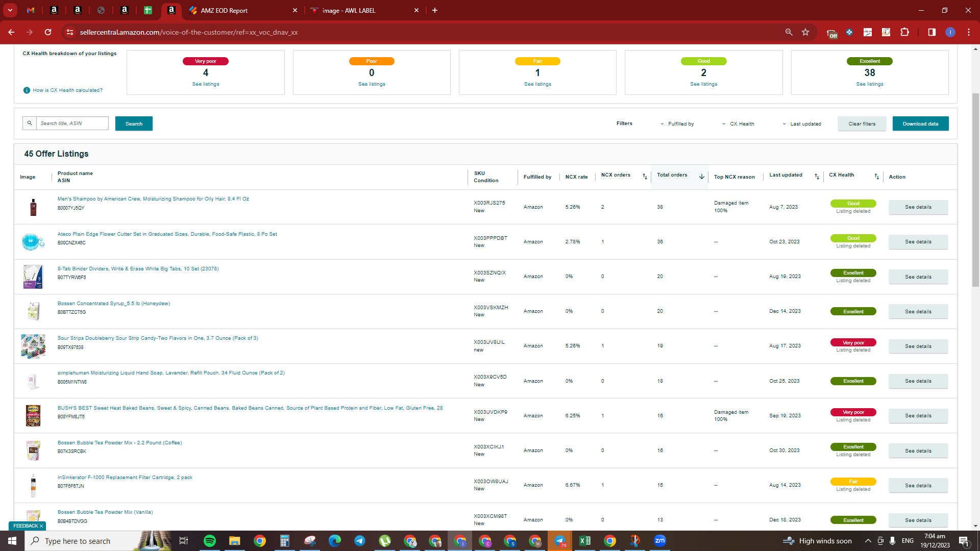Image resolution: width=980 pixels, height=551 pixels.
Task: See listings under Excellent
Action: 870,84
